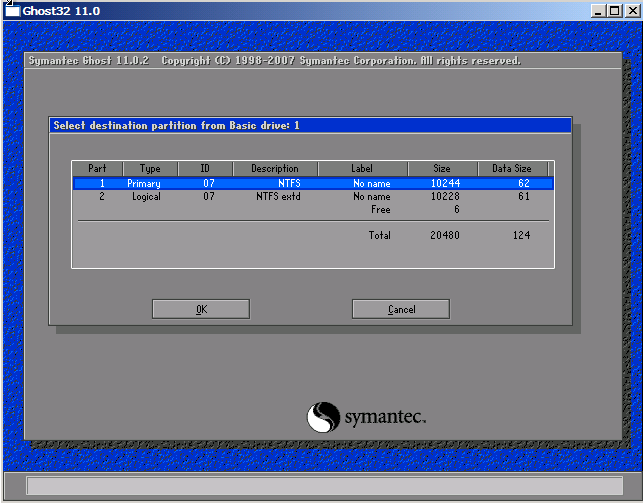Viewport: 643px width, 503px height.
Task: Click data size 61 of partition 2
Action: 524,196
